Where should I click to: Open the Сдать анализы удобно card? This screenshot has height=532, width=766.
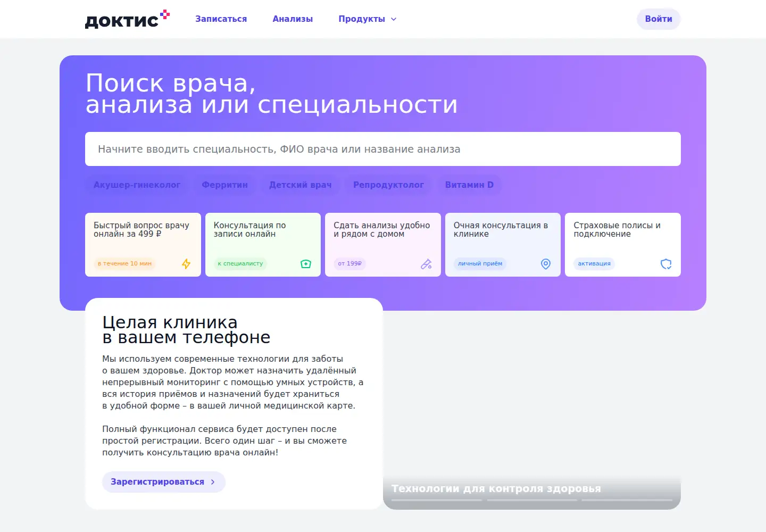[383, 245]
